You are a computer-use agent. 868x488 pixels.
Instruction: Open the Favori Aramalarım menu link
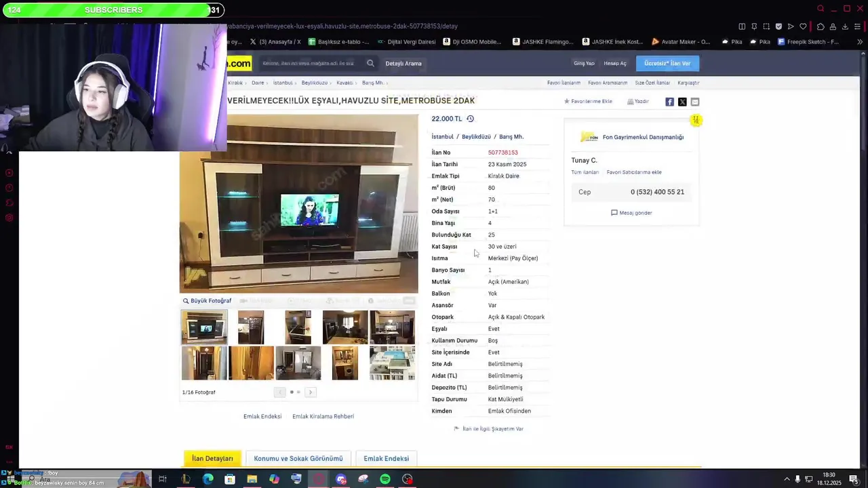(x=608, y=83)
